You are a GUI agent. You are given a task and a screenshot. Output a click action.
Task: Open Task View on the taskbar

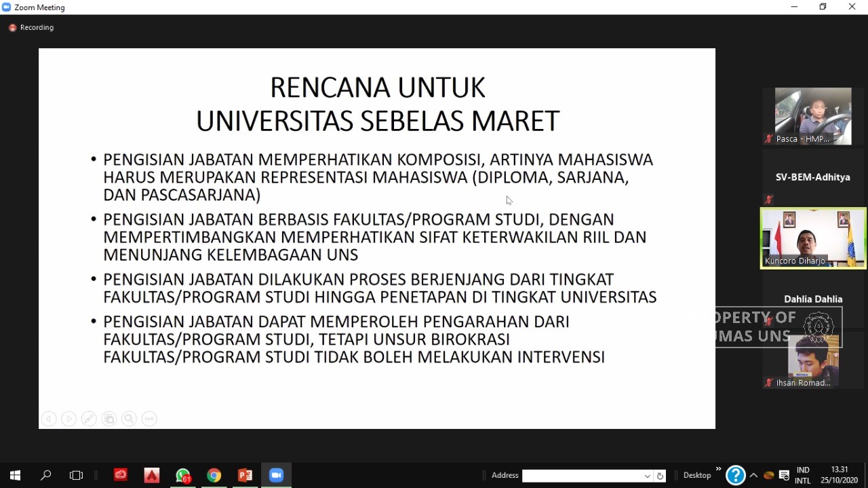point(76,475)
